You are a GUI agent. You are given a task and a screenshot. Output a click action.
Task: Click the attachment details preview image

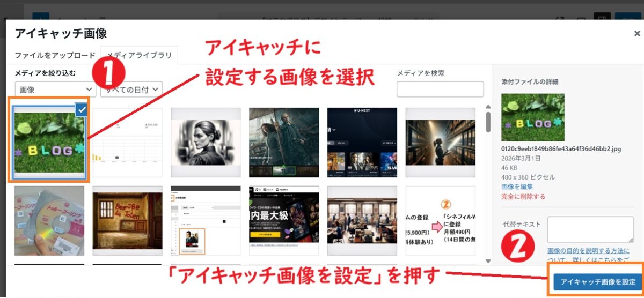[x=533, y=117]
